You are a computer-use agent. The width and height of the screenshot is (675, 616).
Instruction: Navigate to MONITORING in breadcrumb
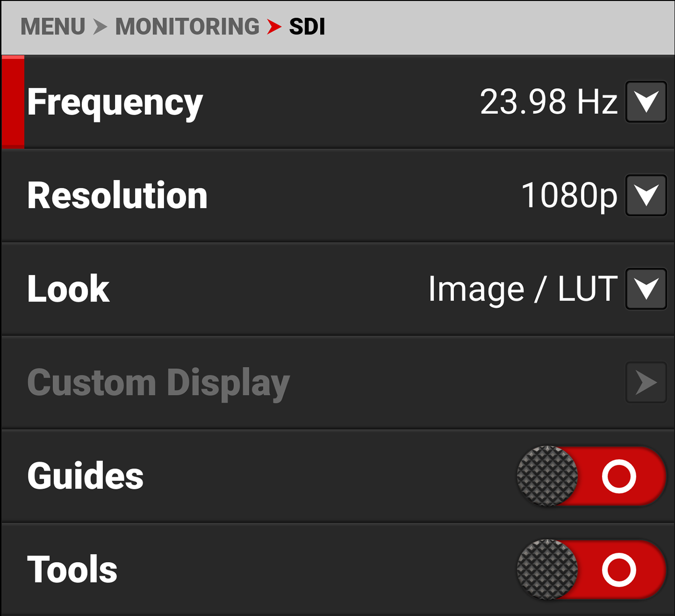pos(187,27)
